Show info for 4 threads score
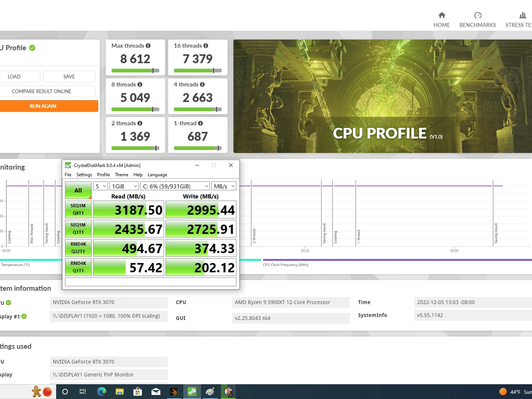This screenshot has height=399, width=532. [x=202, y=84]
